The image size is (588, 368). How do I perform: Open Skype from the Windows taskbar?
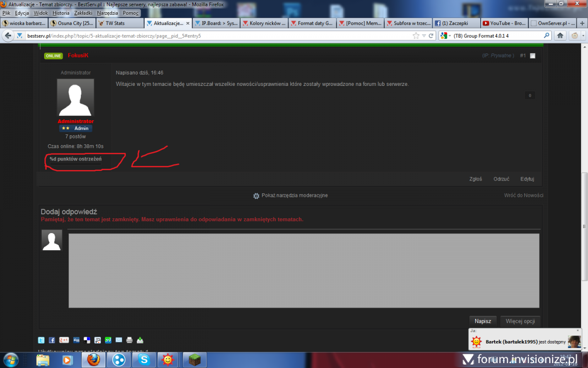coord(144,360)
